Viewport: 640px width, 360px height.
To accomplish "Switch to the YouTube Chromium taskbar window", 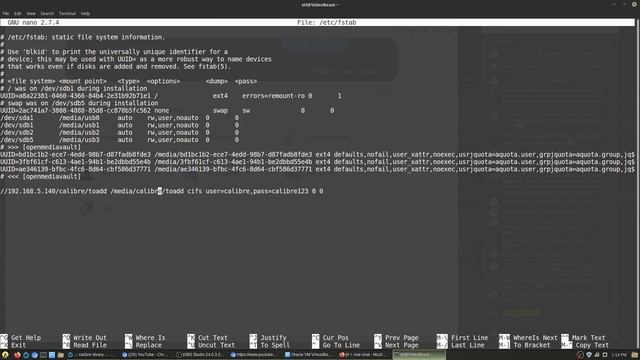I will coord(146,355).
